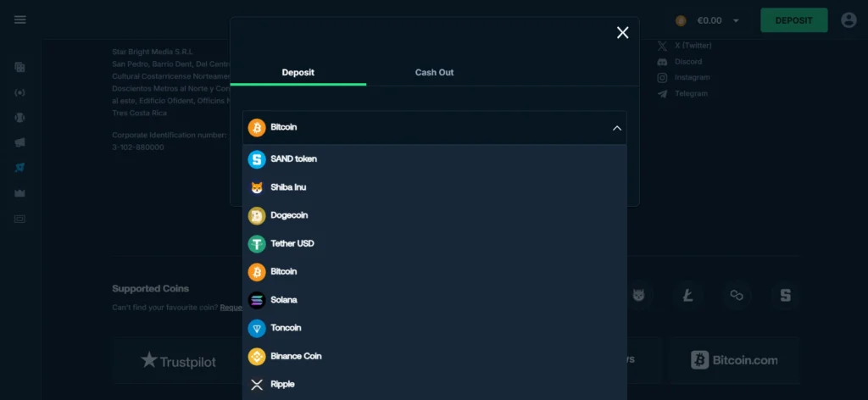The image size is (868, 400).
Task: Open the VIP crown sidebar icon
Action: click(x=20, y=193)
